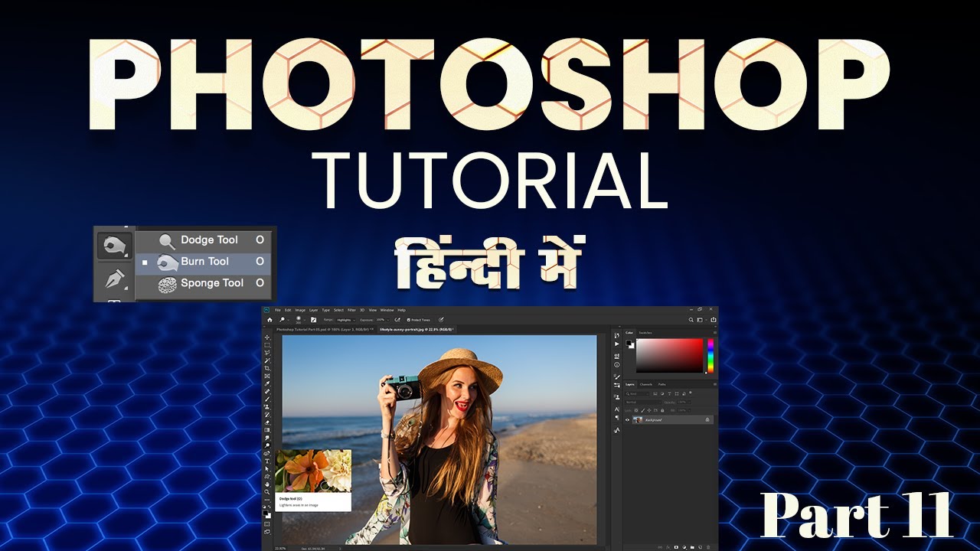This screenshot has width=980, height=551.
Task: Select the Healing Brush tool
Action: [267, 391]
